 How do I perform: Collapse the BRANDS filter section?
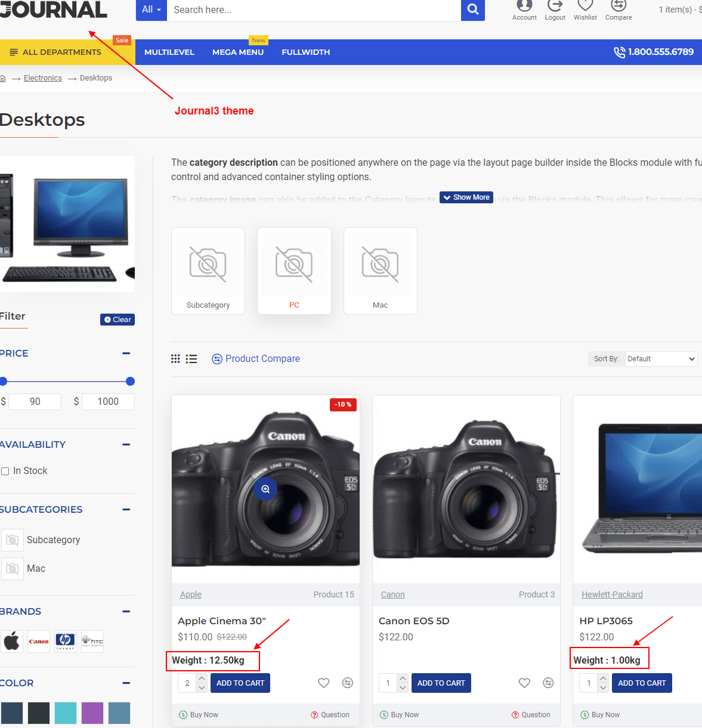(x=126, y=612)
